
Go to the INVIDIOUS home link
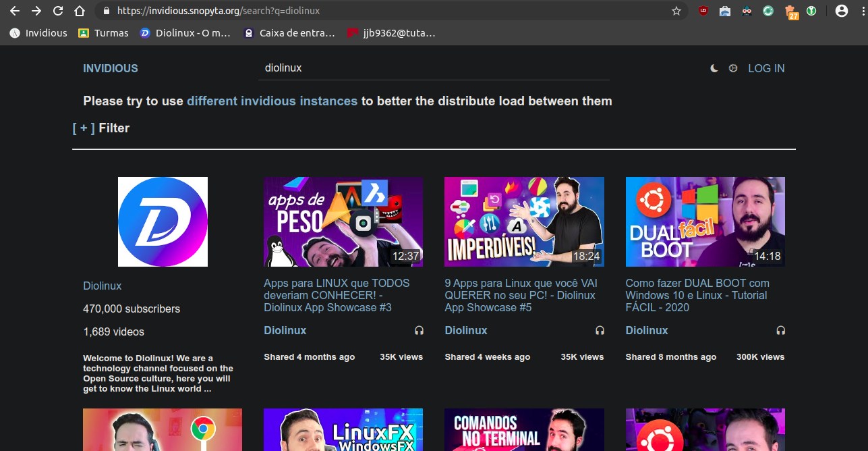110,68
